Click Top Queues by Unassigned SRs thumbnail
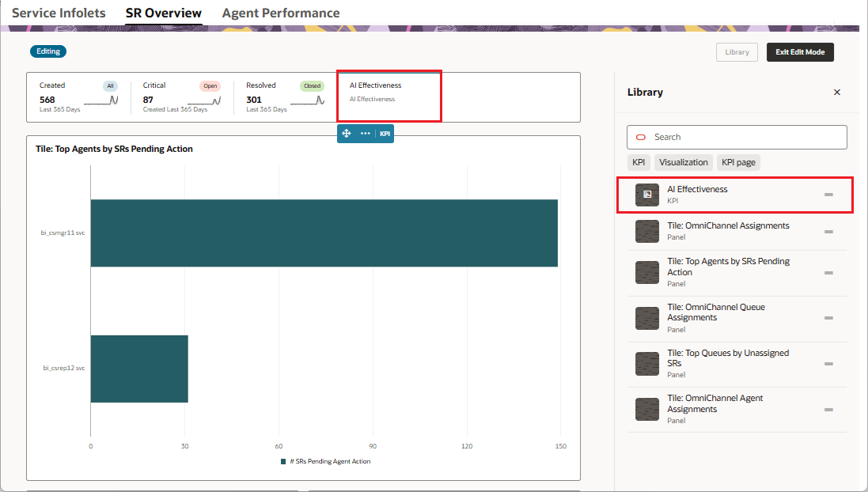This screenshot has height=492, width=868. click(647, 364)
